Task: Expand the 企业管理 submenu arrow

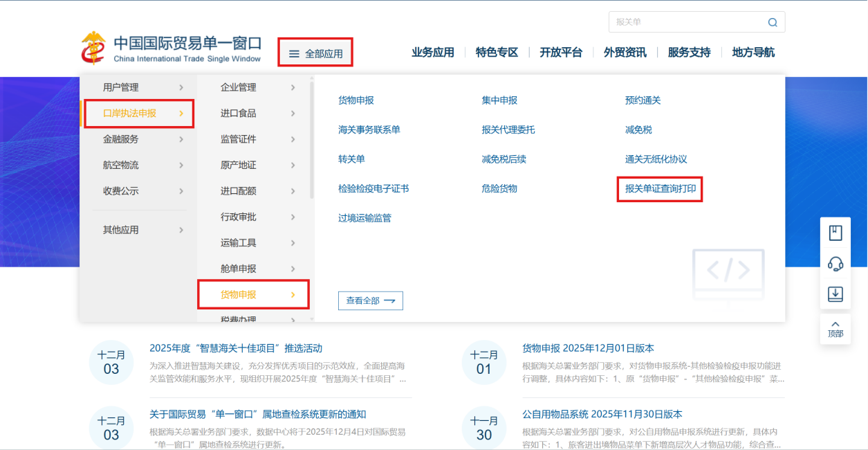Action: tap(293, 87)
